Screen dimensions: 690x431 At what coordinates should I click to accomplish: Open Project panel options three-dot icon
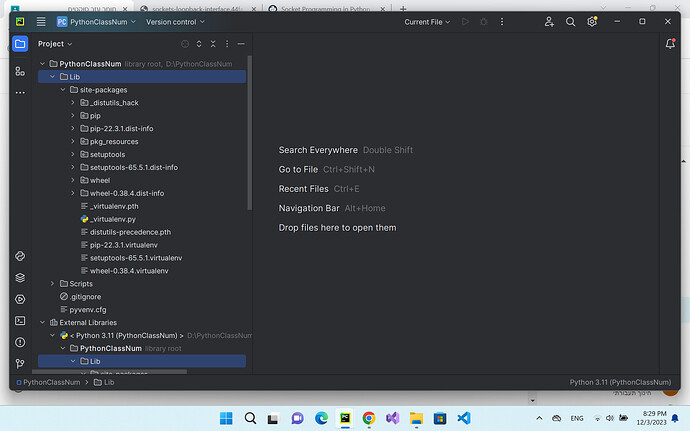[227, 44]
